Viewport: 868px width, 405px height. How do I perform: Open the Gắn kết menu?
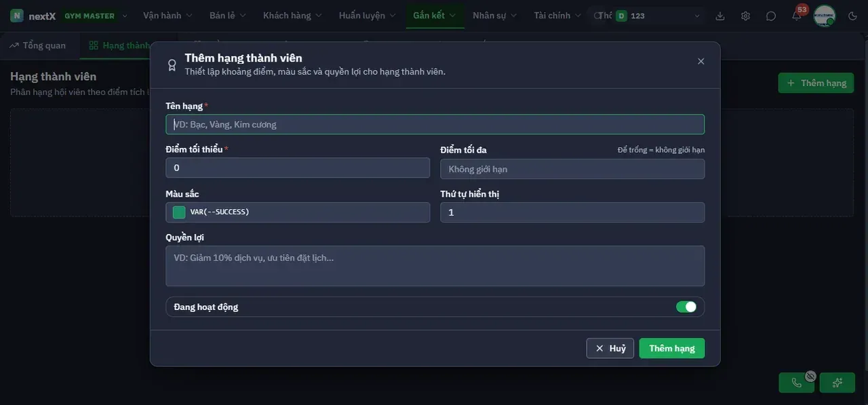click(x=435, y=16)
